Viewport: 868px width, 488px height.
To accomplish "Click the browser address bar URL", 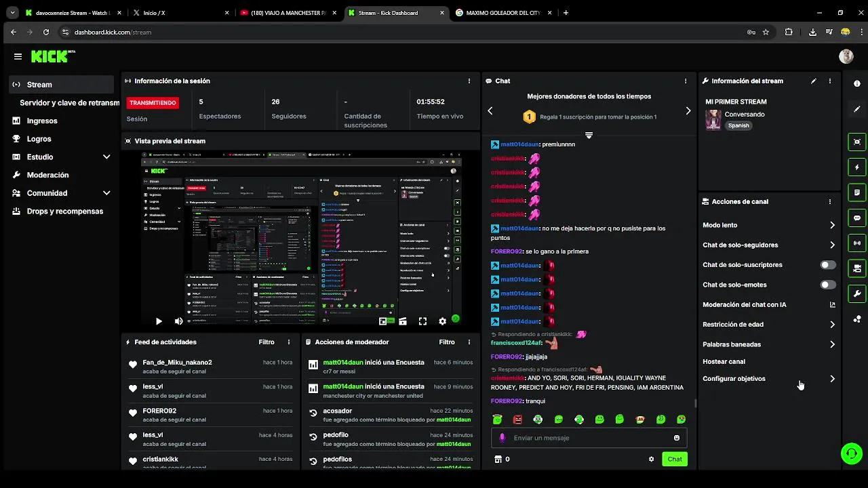I will 113,32.
